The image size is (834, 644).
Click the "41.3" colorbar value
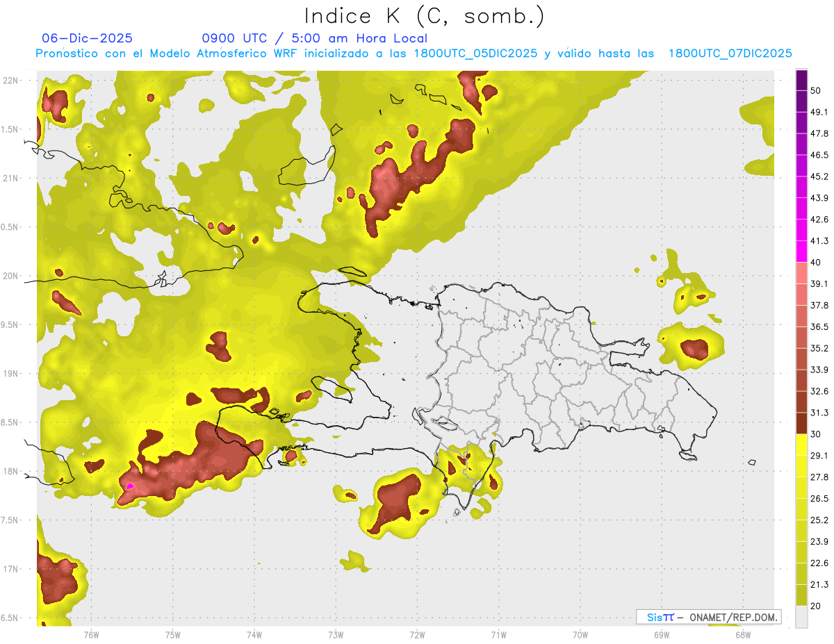[x=819, y=241]
